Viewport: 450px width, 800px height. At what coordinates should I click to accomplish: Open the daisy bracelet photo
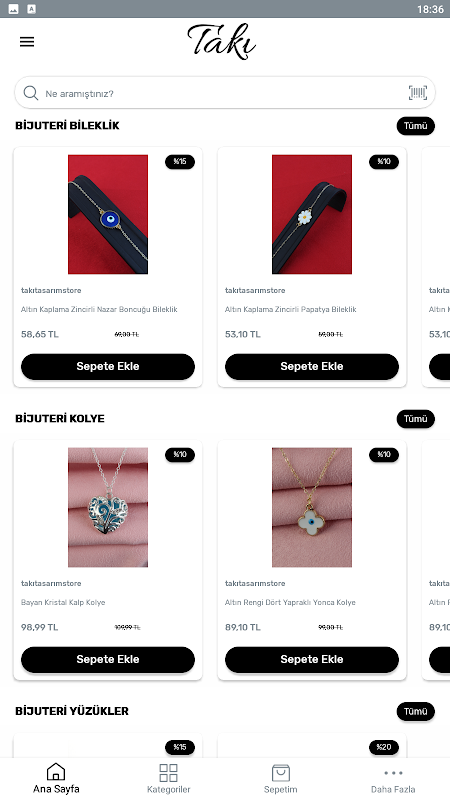coord(312,214)
